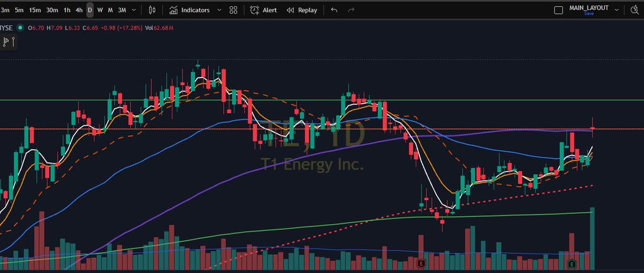Image resolution: width=644 pixels, height=273 pixels.
Task: Click the earnings E marker near the latest bars
Action: coord(572,263)
